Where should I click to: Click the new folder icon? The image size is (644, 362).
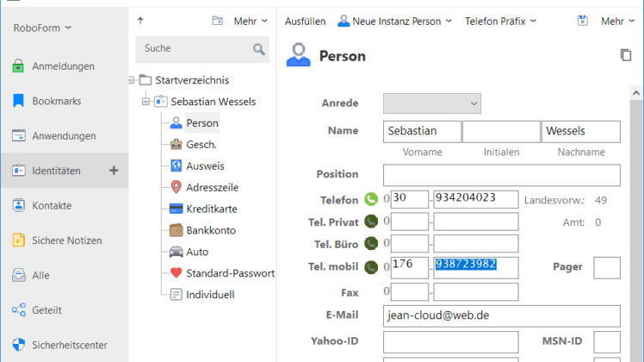(x=217, y=21)
